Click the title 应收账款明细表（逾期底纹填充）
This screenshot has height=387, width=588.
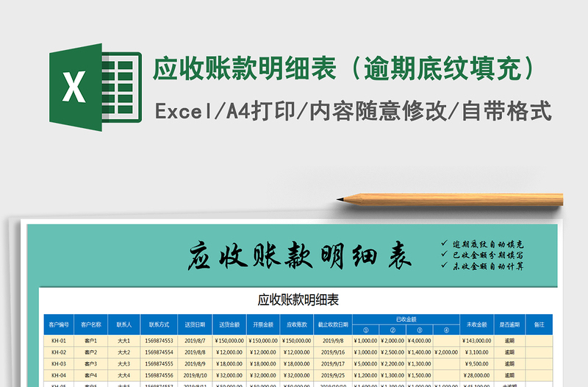(344, 68)
